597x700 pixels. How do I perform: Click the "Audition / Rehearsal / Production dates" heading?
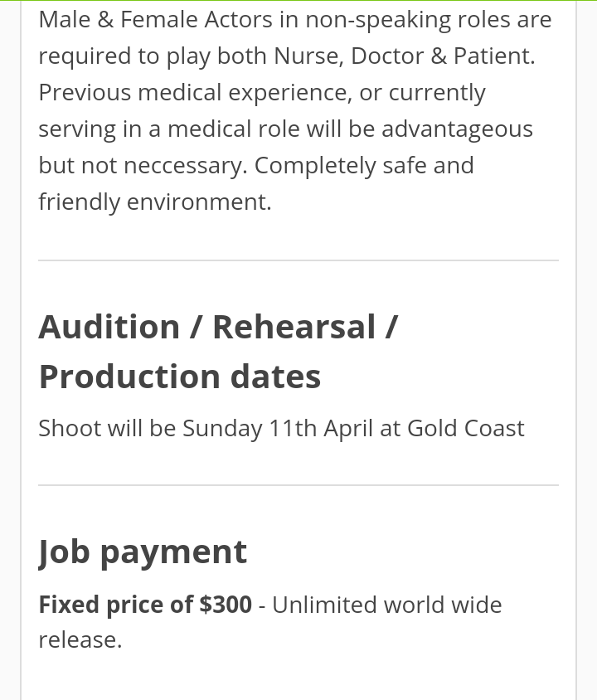coord(217,351)
